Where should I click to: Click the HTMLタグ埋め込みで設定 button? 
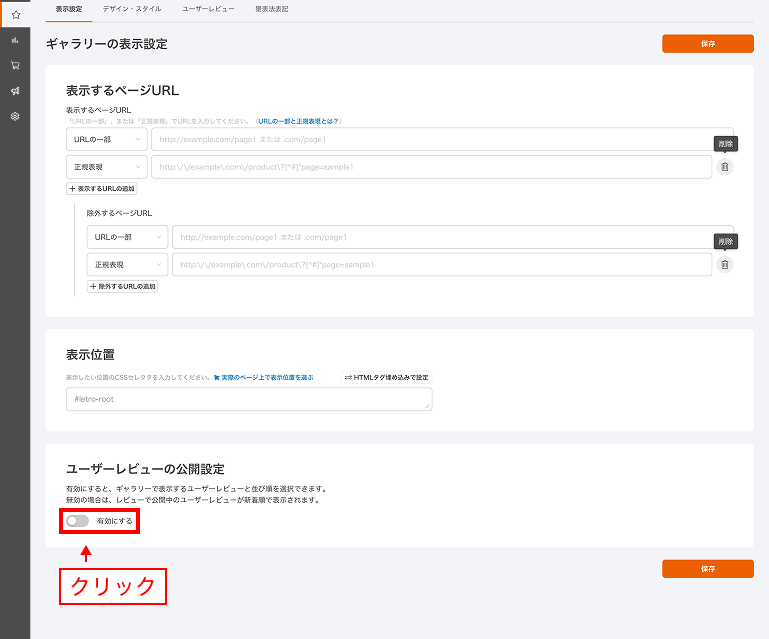coord(386,377)
